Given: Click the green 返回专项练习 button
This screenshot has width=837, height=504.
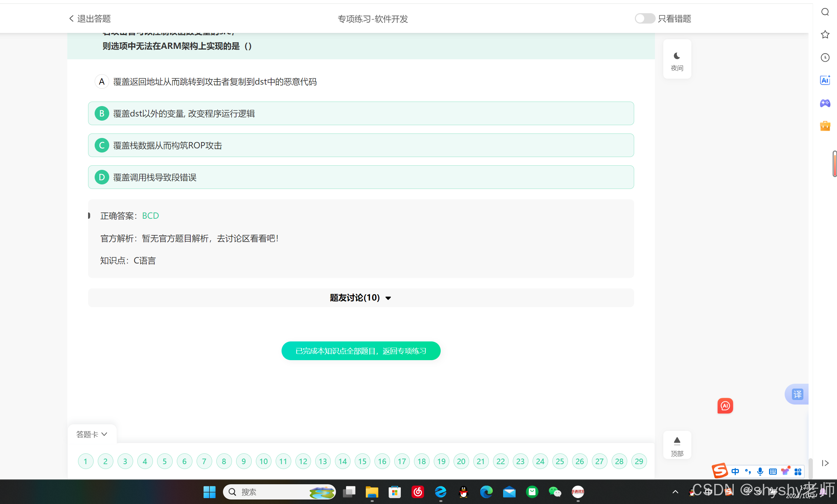Looking at the screenshot, I should [x=361, y=351].
